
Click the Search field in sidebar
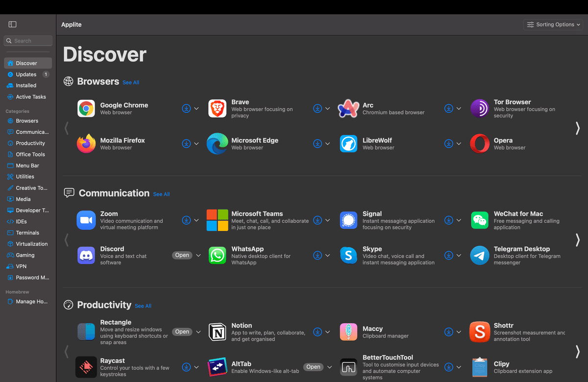[x=28, y=41]
